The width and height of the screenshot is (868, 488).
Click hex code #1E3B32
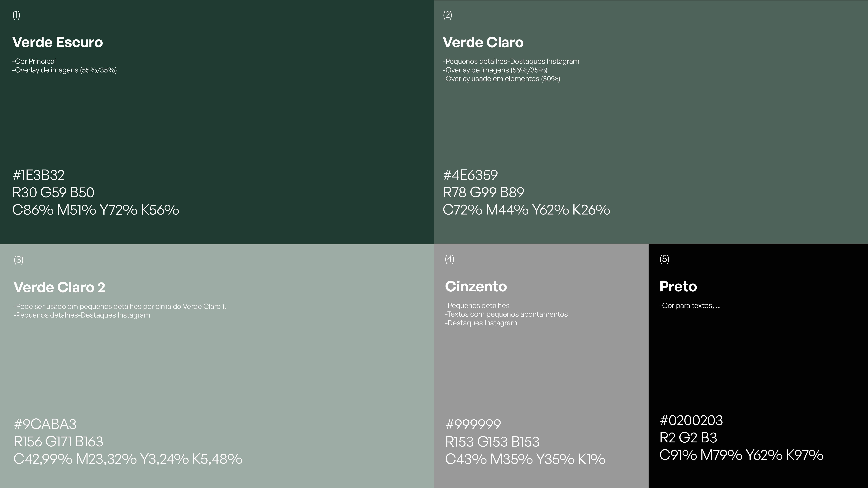[38, 175]
